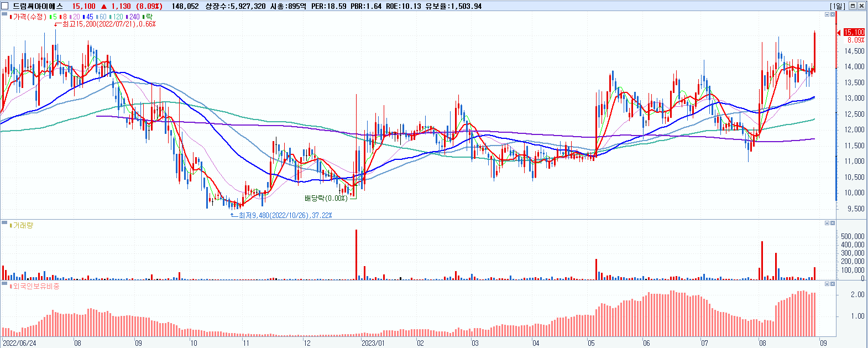Screen dimensions: 868x348
Task: Click the change rate (8.09%) in header
Action: 149,6
